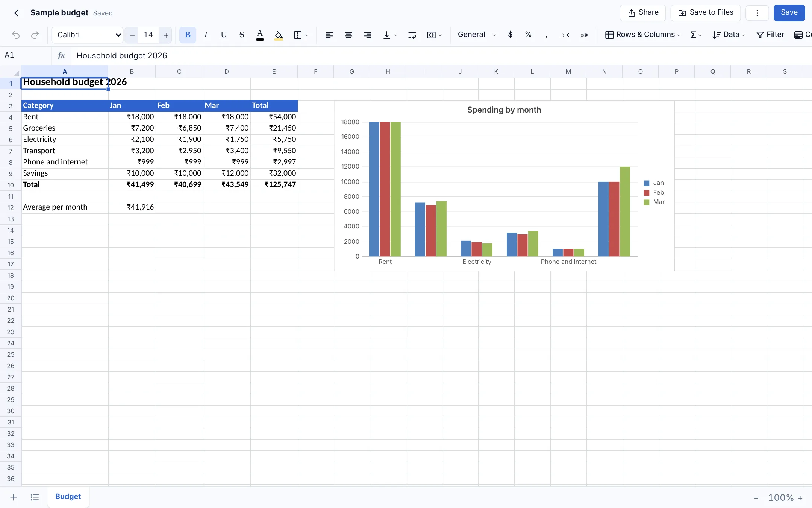This screenshot has width=812, height=508.
Task: Go back using the left arrow
Action: [x=17, y=13]
